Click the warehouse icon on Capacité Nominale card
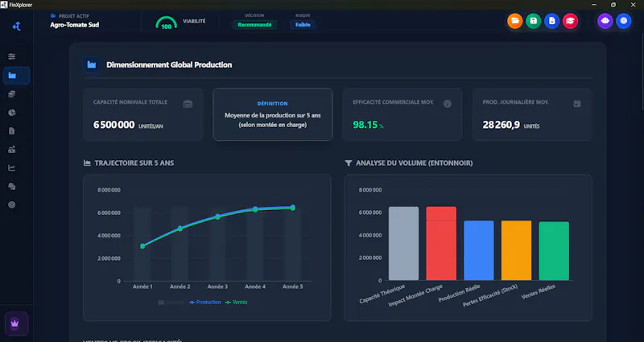644x342 pixels. 188,104
